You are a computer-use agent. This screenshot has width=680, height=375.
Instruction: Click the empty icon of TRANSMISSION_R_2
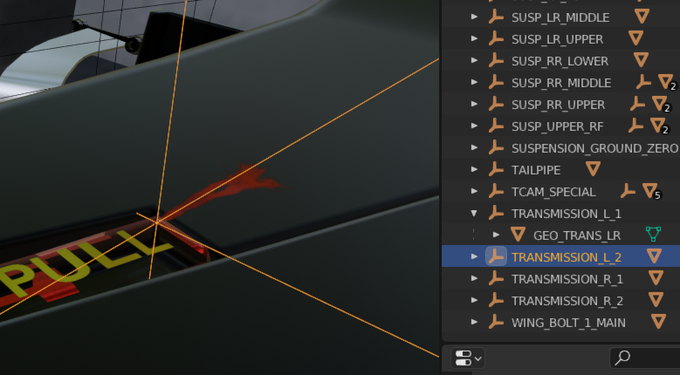(496, 300)
